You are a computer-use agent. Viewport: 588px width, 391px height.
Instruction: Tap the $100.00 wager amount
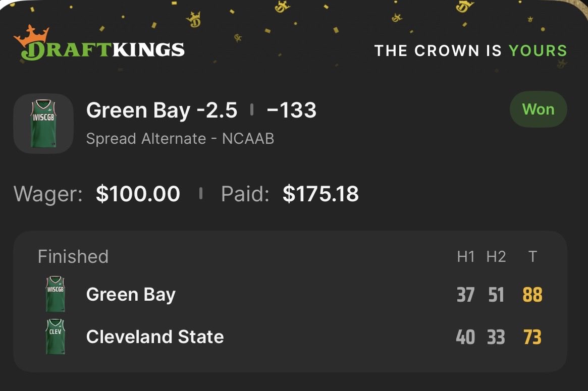pyautogui.click(x=138, y=194)
